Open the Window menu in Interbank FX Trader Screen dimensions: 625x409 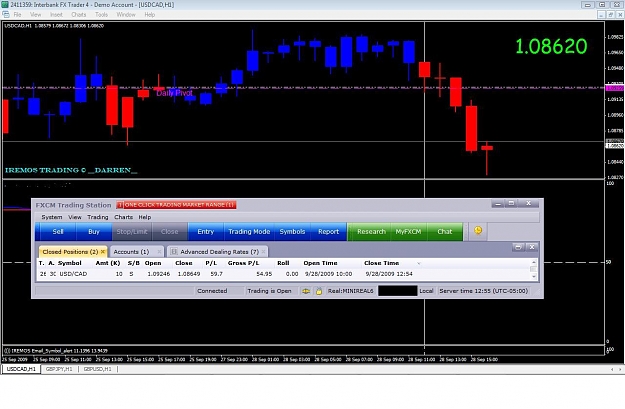coord(126,14)
